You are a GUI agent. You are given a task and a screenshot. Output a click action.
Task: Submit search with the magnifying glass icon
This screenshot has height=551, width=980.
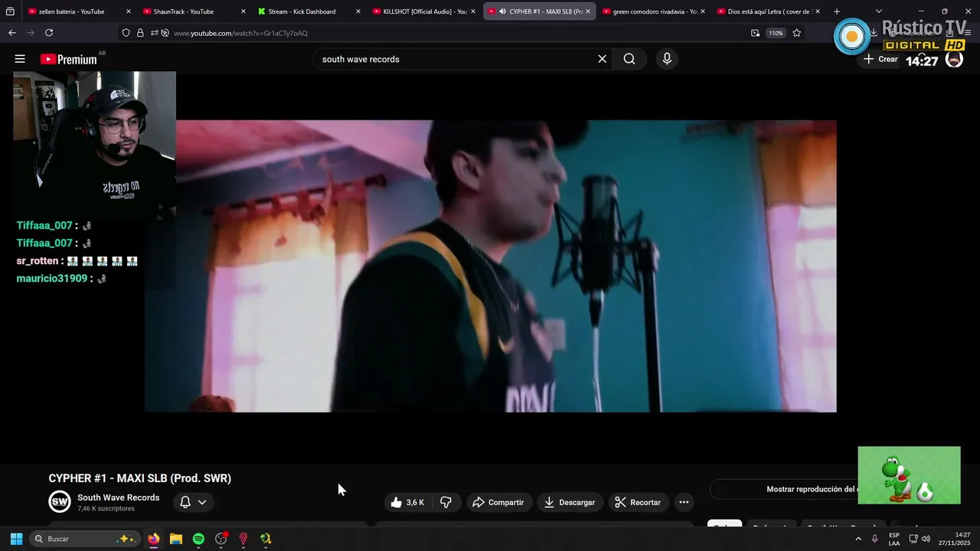629,59
